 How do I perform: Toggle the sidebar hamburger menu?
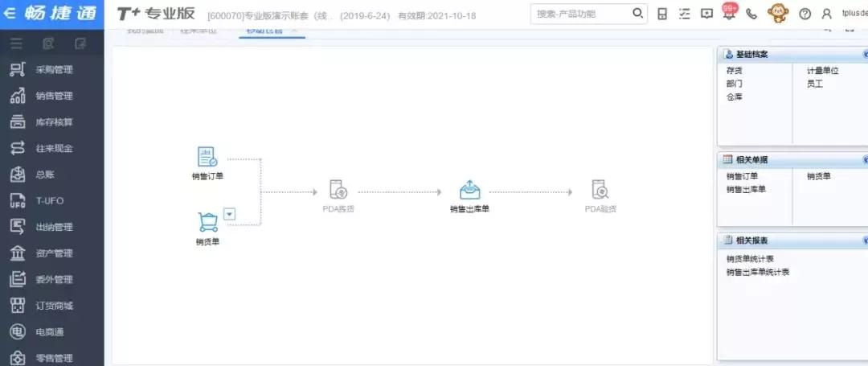click(x=16, y=43)
